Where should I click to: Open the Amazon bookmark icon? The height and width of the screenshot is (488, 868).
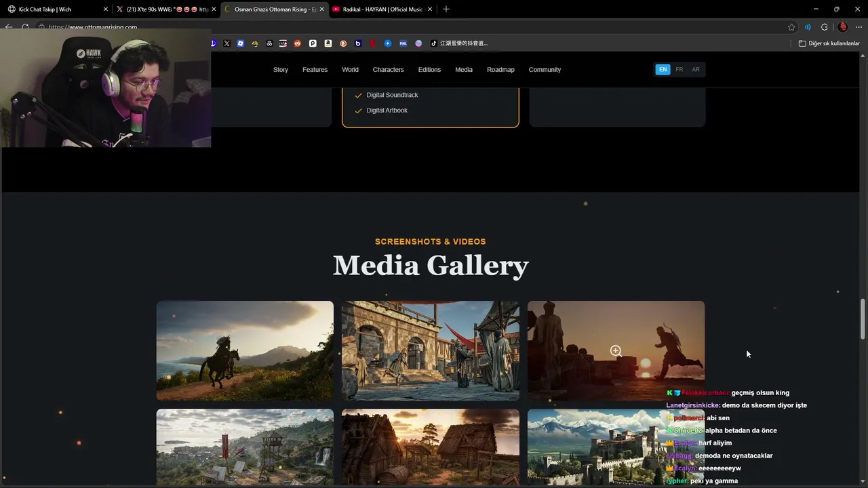click(328, 43)
